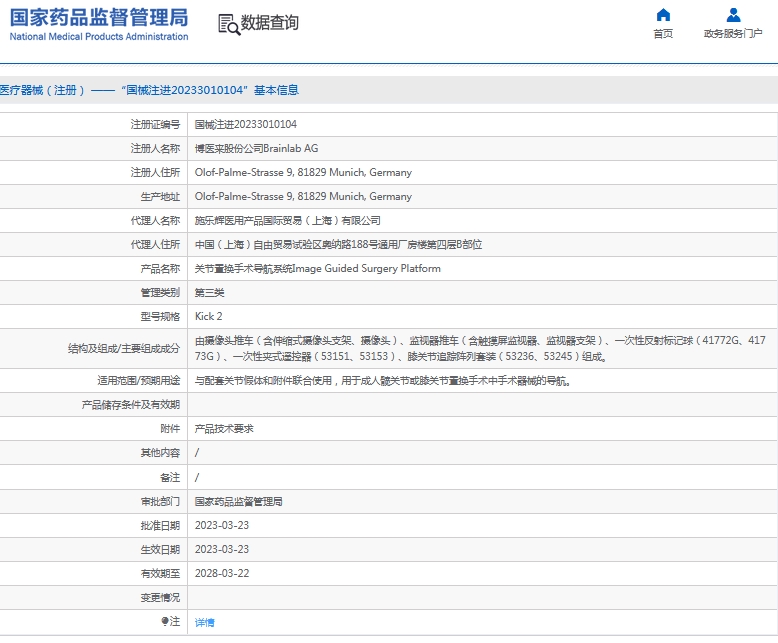778x643 pixels.
Task: Click the 第三类 management category value
Action: [209, 293]
